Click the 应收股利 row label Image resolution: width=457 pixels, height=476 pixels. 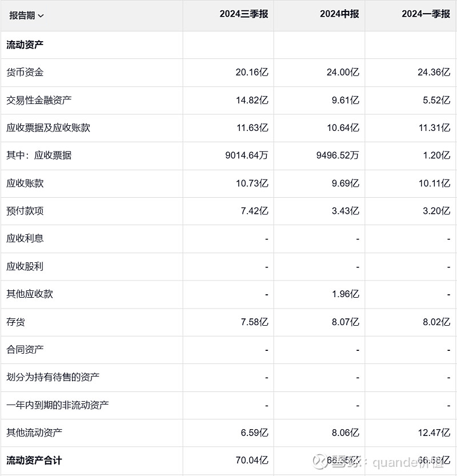click(25, 266)
